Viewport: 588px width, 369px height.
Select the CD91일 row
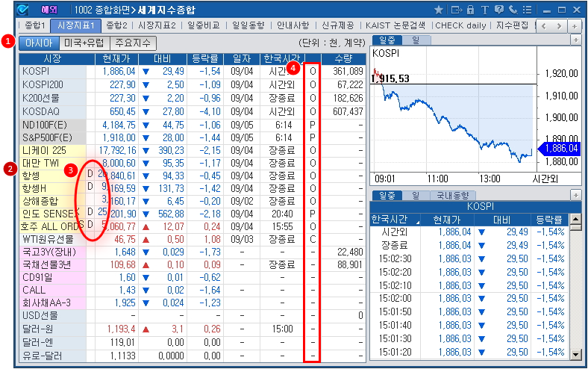[x=192, y=277]
